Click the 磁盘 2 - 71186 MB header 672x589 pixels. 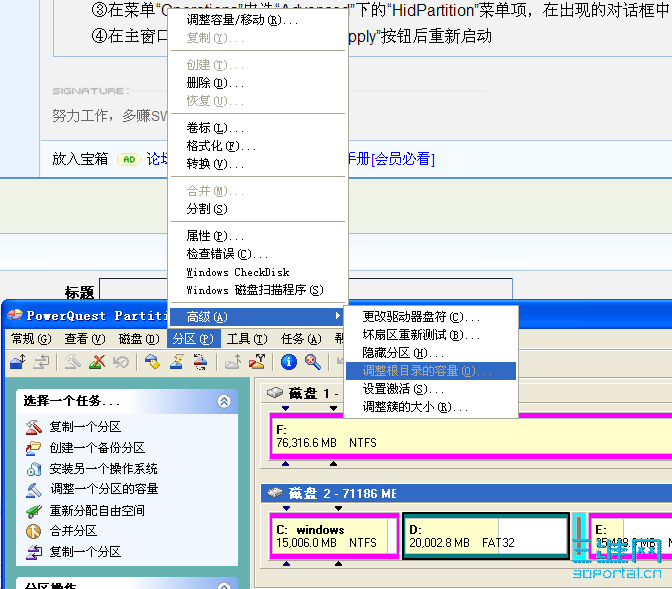[x=466, y=493]
